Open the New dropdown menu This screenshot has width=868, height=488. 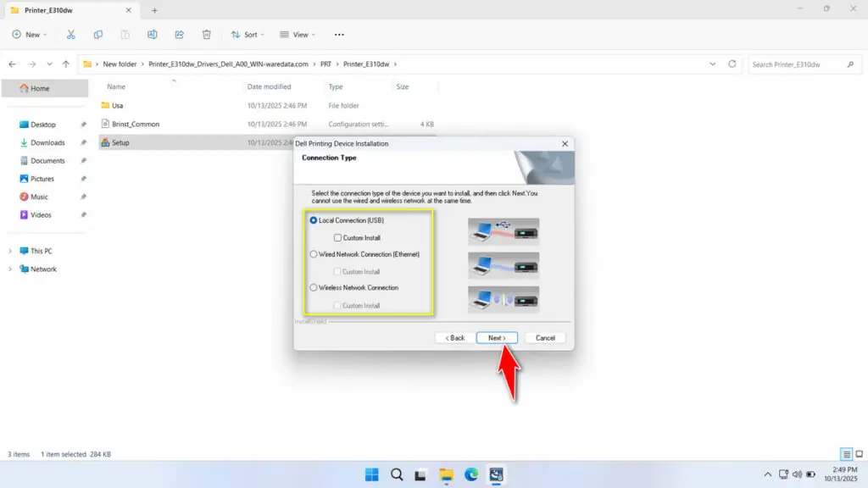pyautogui.click(x=31, y=35)
